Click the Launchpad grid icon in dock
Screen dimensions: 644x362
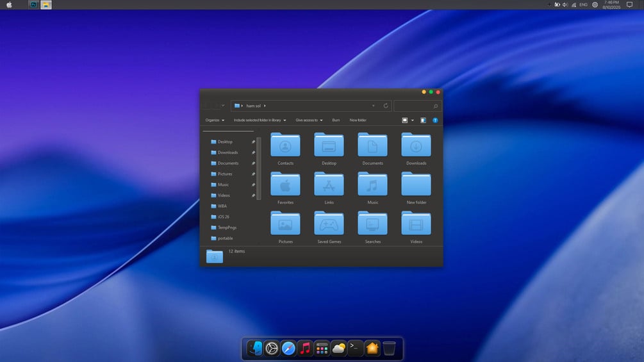[x=322, y=349]
